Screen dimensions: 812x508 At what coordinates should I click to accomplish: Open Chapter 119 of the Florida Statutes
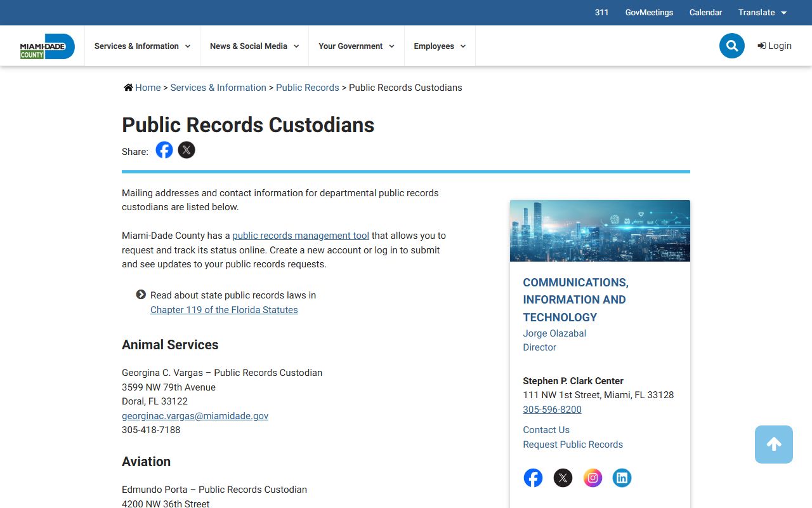click(x=224, y=310)
